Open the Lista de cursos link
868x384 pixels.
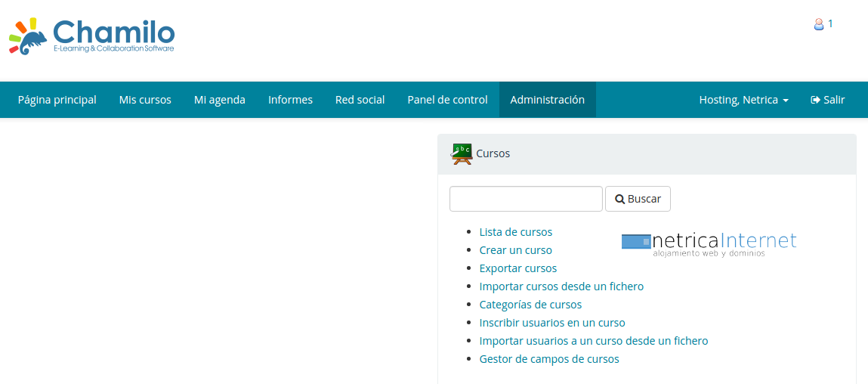point(515,232)
